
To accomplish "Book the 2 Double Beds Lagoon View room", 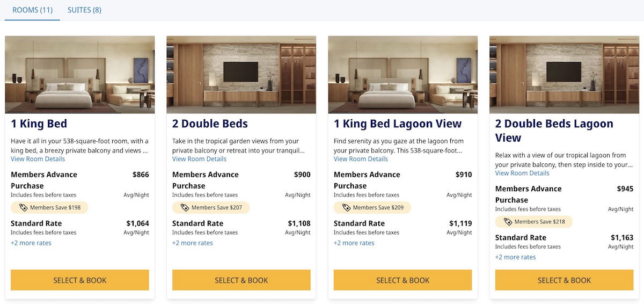I will coord(564,280).
